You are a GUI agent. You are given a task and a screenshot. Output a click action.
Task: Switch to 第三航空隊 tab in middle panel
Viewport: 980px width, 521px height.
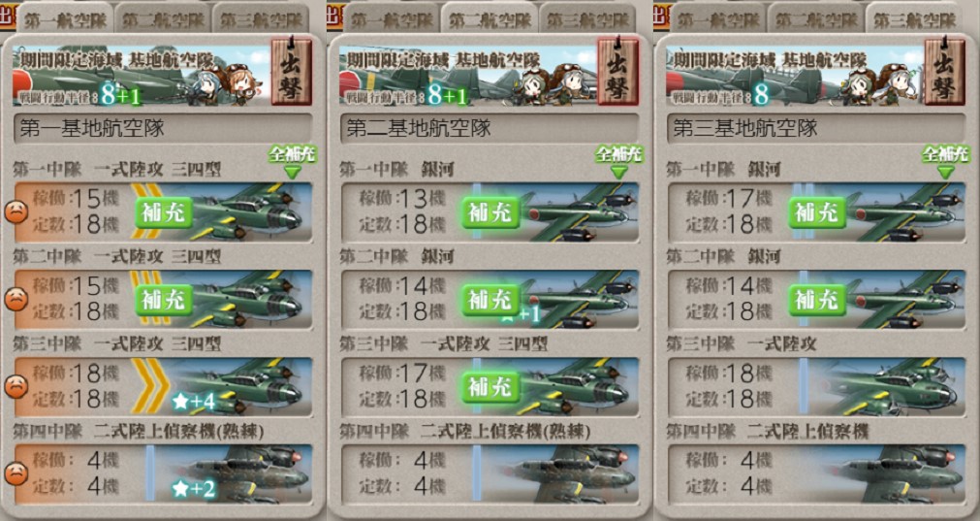586,18
